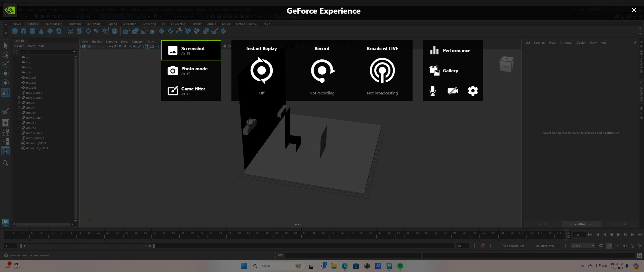Create a polygon cone from the shelf

(41, 31)
